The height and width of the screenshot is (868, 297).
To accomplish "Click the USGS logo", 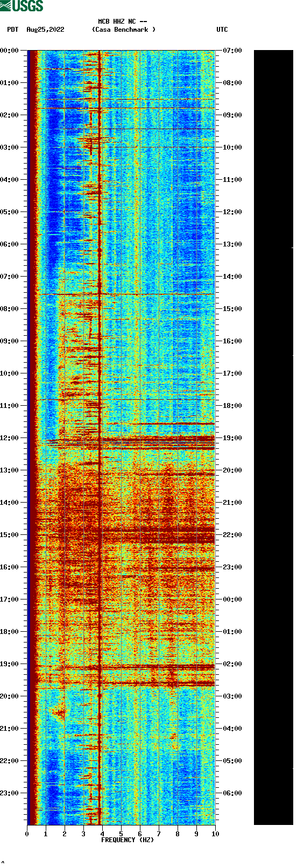I will click(22, 6).
